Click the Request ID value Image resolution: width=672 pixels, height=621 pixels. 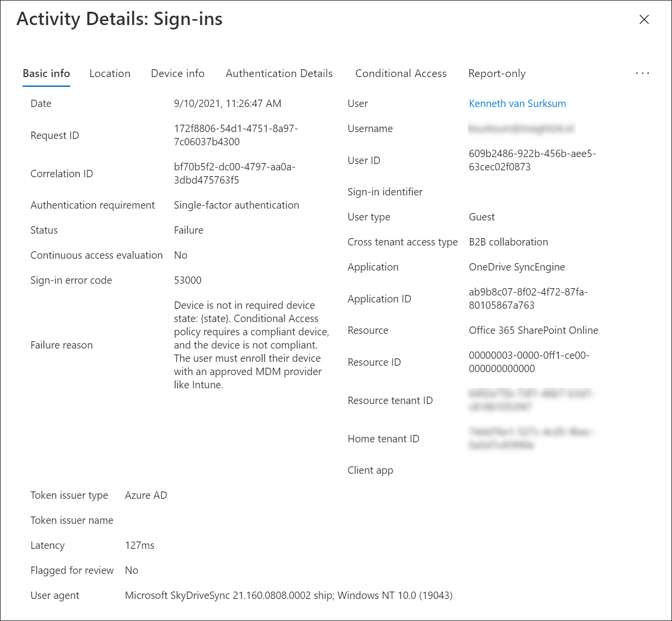tap(236, 135)
